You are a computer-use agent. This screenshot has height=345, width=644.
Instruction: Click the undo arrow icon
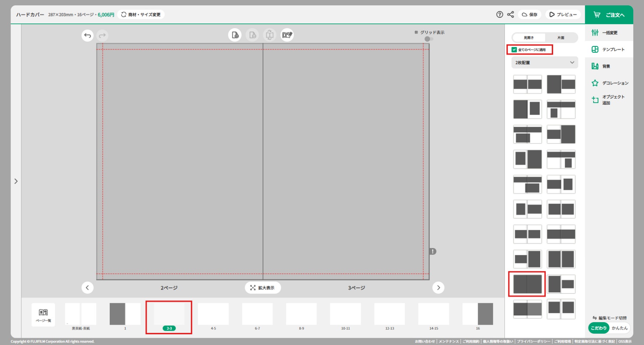coord(88,36)
